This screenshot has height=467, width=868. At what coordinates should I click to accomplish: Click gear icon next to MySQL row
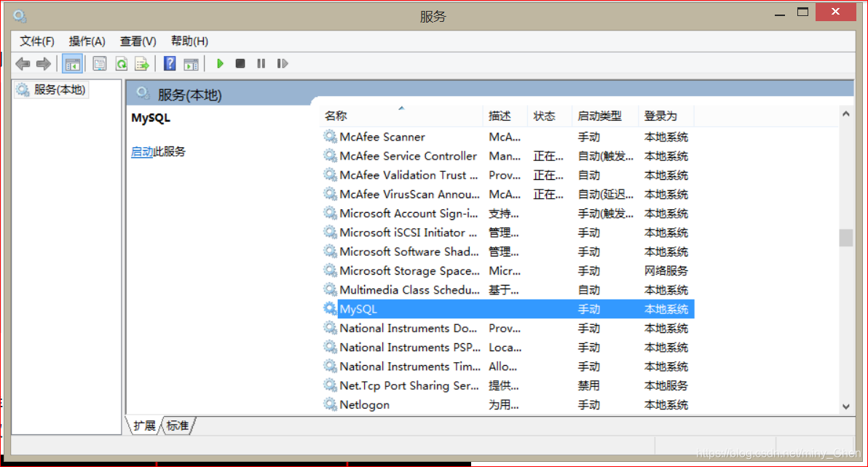click(x=330, y=309)
